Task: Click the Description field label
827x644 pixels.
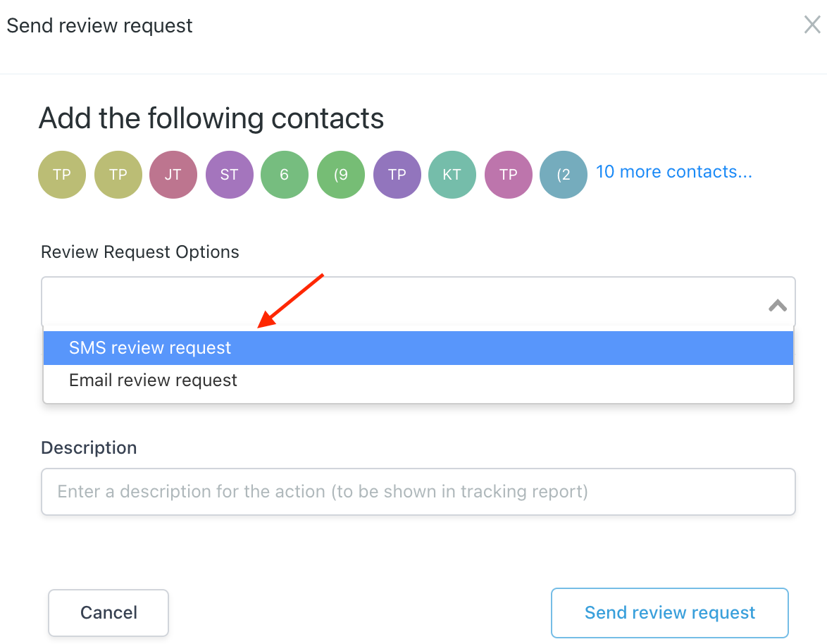Action: 89,447
